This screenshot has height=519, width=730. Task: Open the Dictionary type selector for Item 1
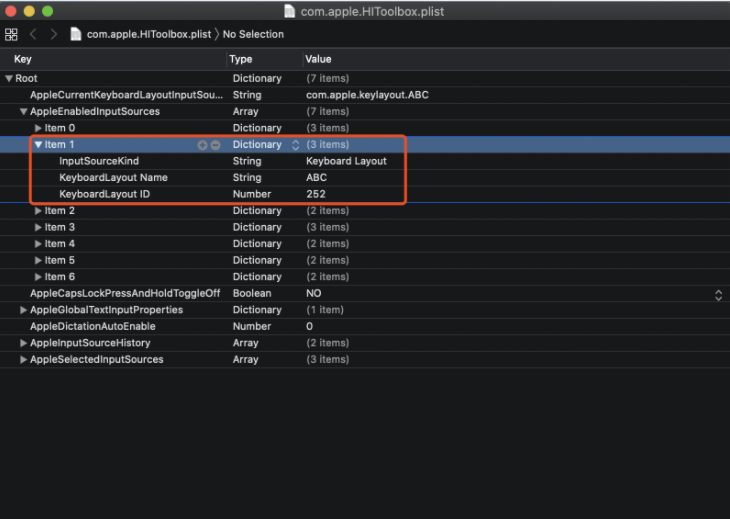tap(295, 145)
